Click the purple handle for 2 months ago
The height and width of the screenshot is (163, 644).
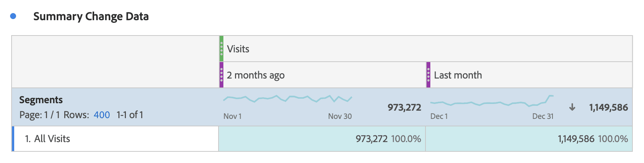coord(222,75)
